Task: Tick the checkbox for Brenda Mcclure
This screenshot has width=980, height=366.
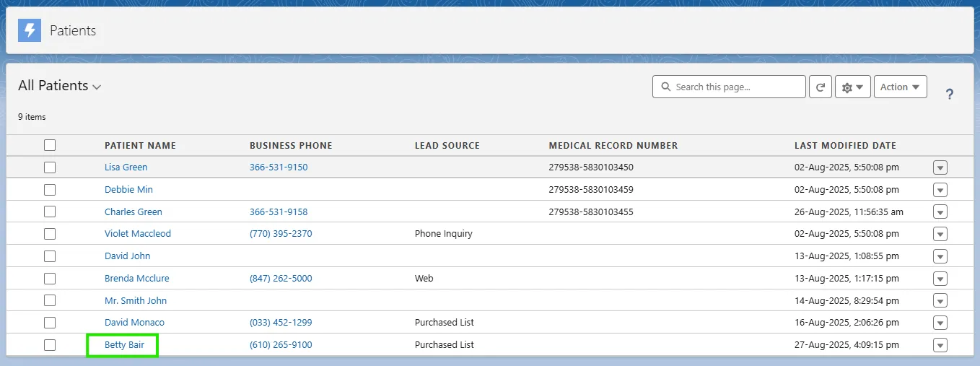Action: pos(50,278)
